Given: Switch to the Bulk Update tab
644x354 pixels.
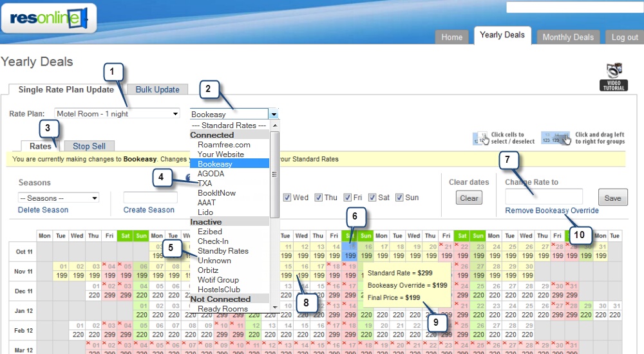Looking at the screenshot, I should (x=157, y=89).
